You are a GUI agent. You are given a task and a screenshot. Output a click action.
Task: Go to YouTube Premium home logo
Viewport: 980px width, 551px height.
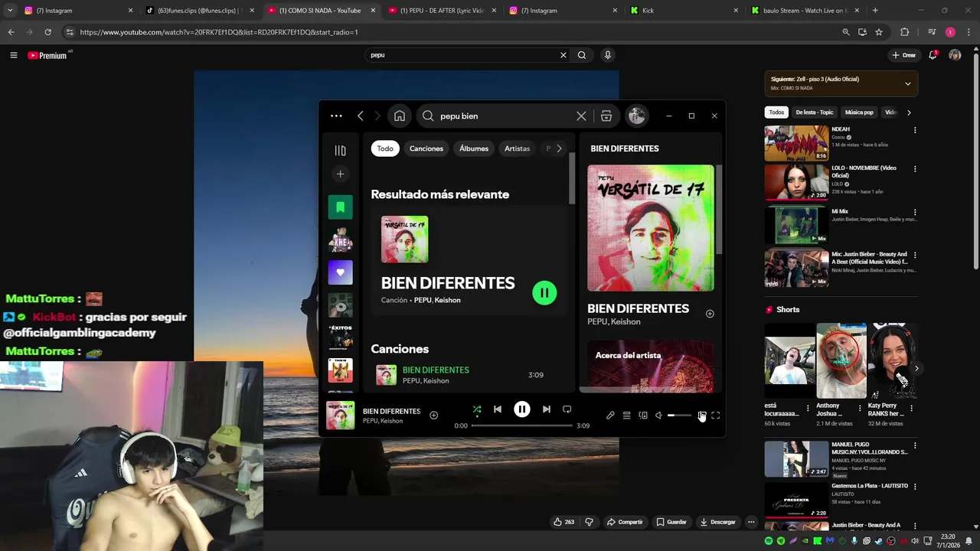coord(47,55)
